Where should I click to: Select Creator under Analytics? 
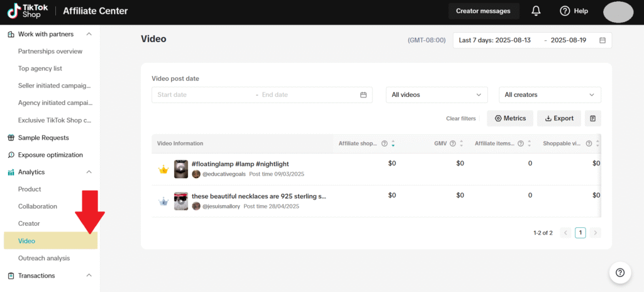coord(29,223)
